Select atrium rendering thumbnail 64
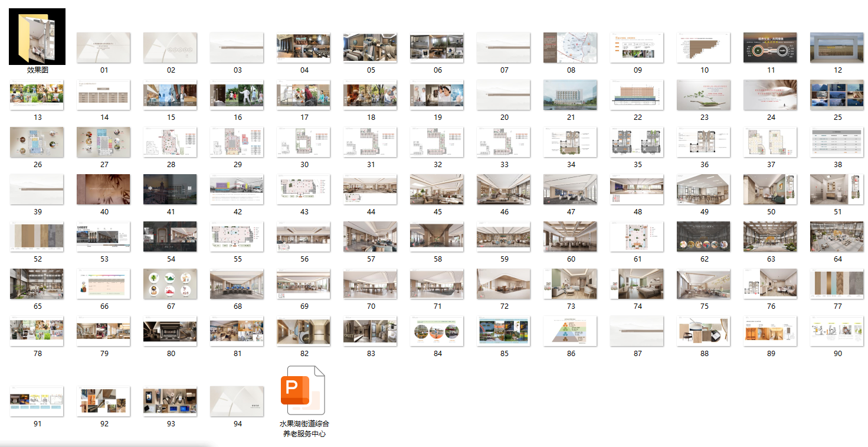868x447 pixels. 837,237
